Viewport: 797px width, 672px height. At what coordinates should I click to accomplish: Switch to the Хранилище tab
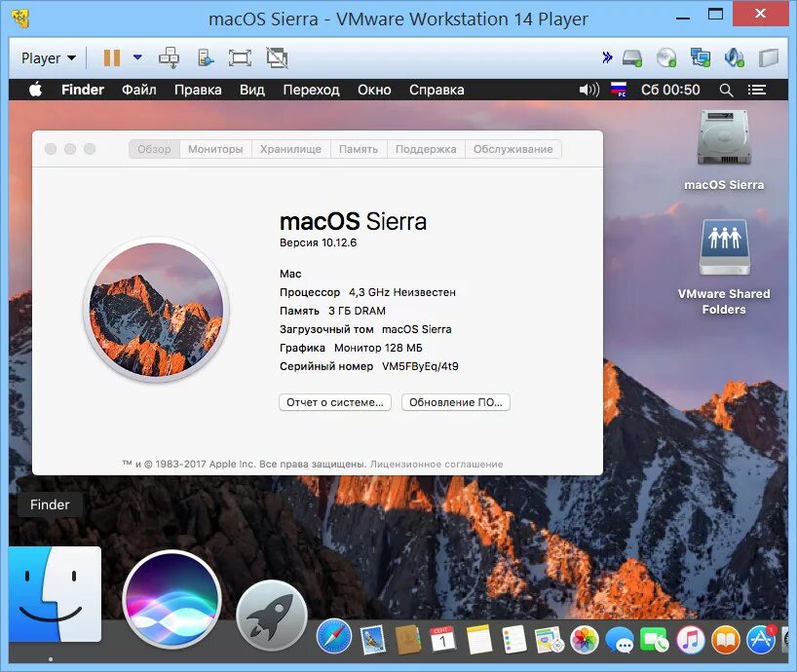pyautogui.click(x=290, y=149)
